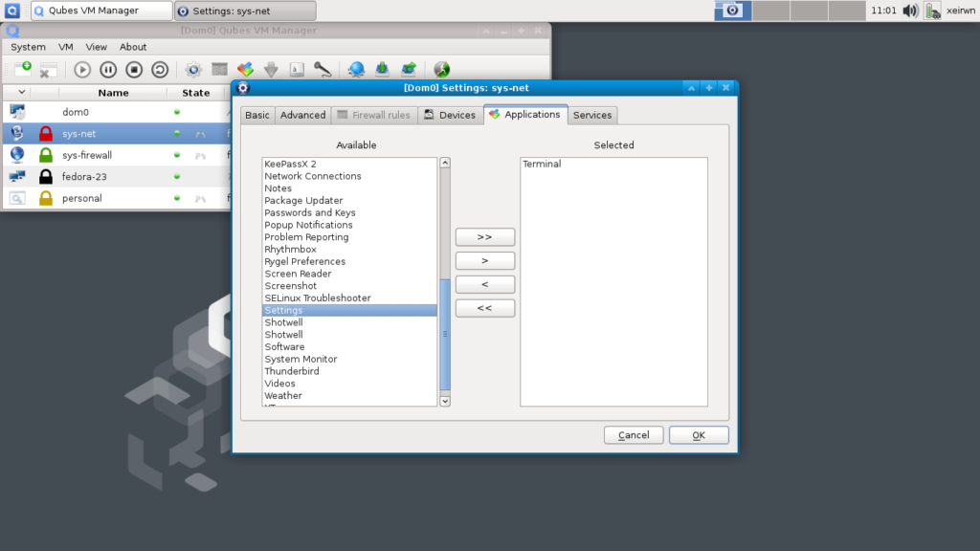Click the green lock on sys-firewall row
The height and width of the screenshot is (551, 980).
46,155
